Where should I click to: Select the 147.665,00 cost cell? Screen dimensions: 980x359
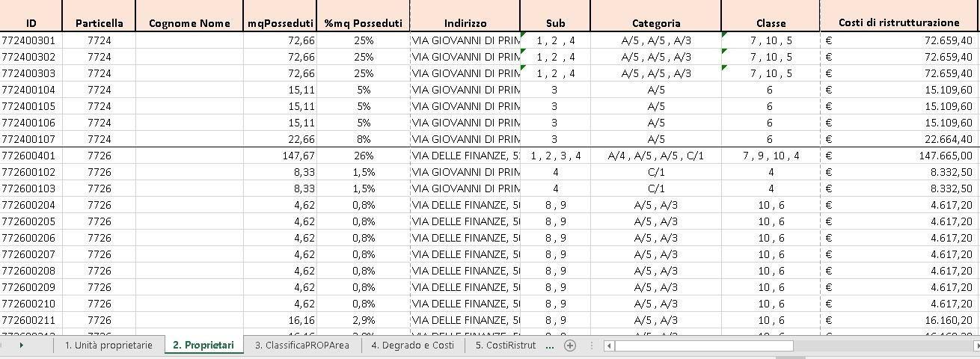pos(899,156)
